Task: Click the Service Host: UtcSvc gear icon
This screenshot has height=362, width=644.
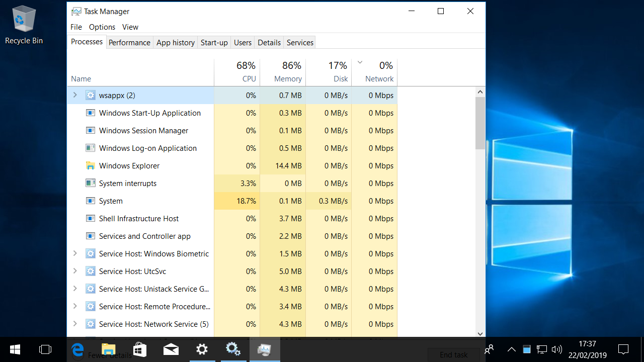Action: pyautogui.click(x=91, y=271)
